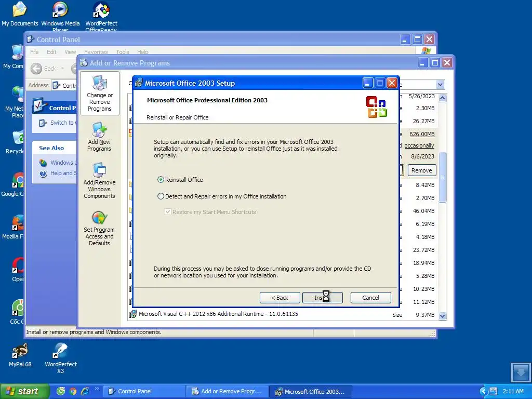Launch Chrome from Quick Launch bar
The width and height of the screenshot is (532, 399).
point(73,391)
